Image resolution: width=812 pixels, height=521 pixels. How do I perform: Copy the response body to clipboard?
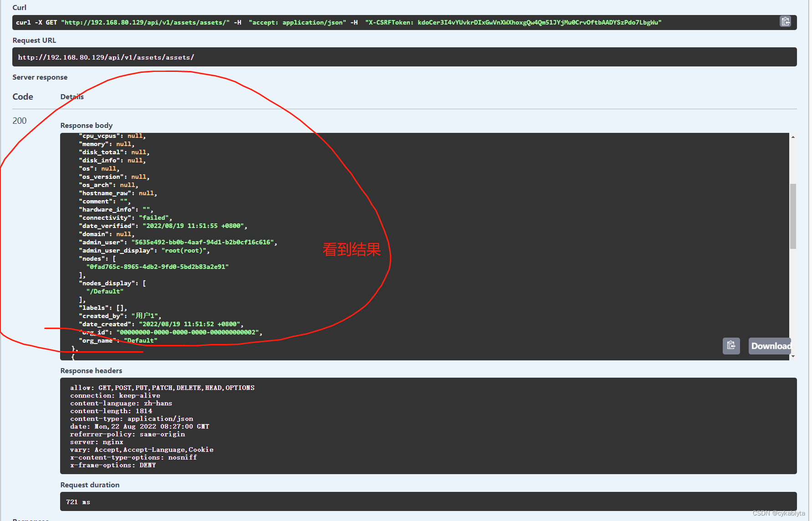point(731,346)
